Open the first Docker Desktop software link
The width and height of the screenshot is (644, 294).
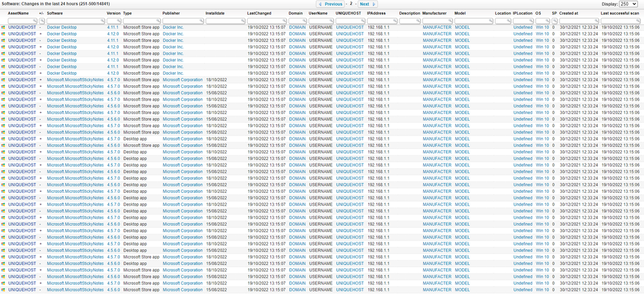tap(61, 28)
